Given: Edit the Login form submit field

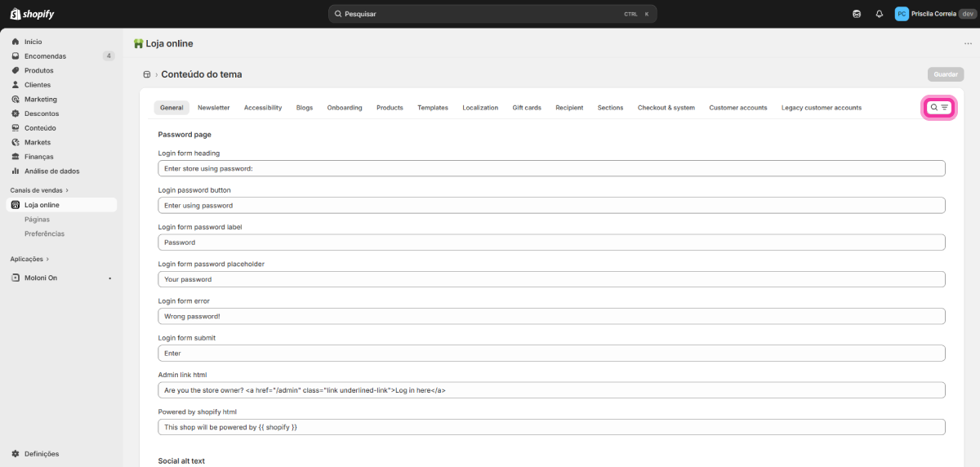Looking at the screenshot, I should point(551,354).
